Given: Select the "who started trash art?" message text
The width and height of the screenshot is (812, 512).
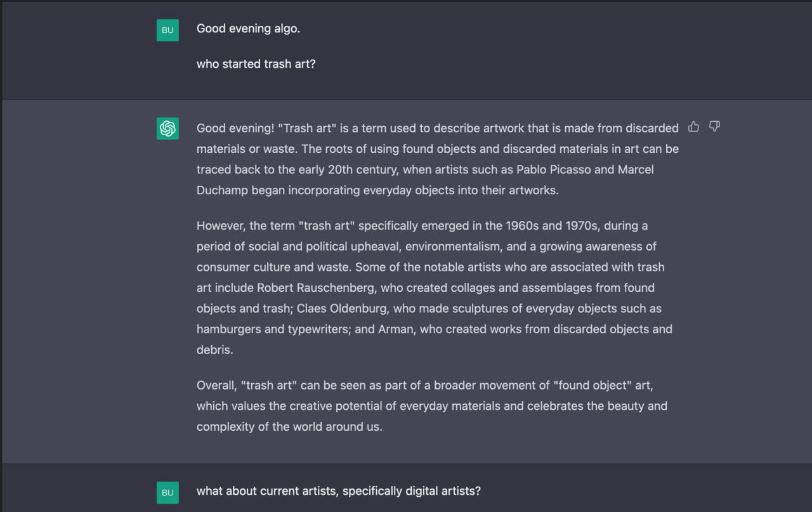Looking at the screenshot, I should tap(256, 64).
